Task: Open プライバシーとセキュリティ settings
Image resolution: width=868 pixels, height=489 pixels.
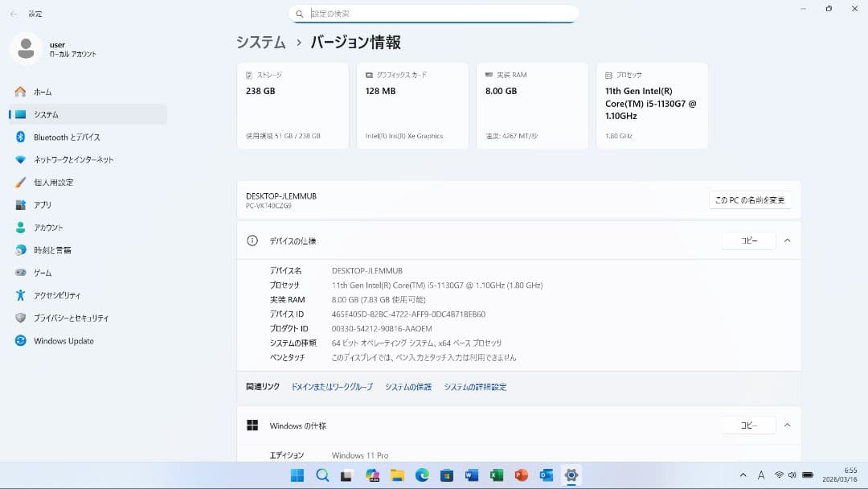Action: point(72,318)
